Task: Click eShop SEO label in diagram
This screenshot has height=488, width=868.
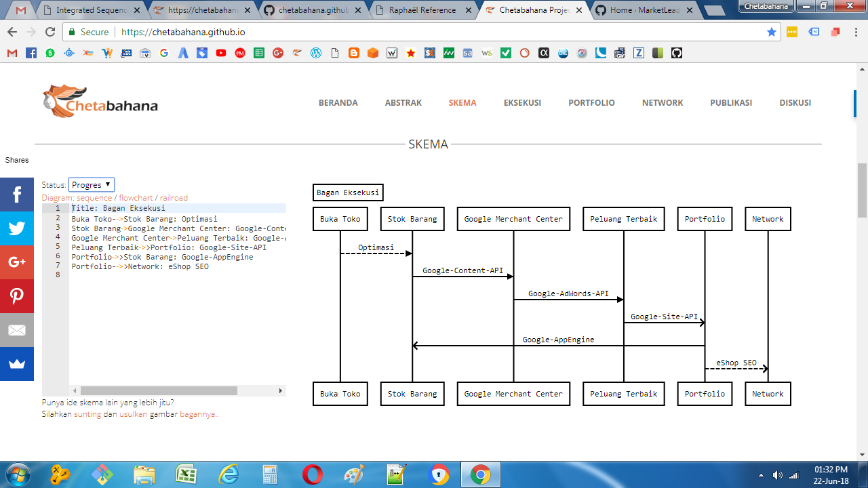Action: pos(736,363)
